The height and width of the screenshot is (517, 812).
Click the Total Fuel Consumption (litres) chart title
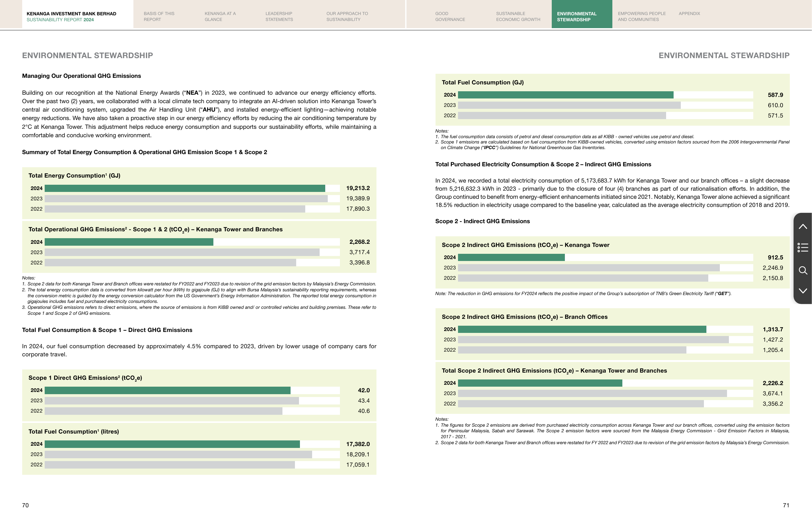[x=74, y=432]
